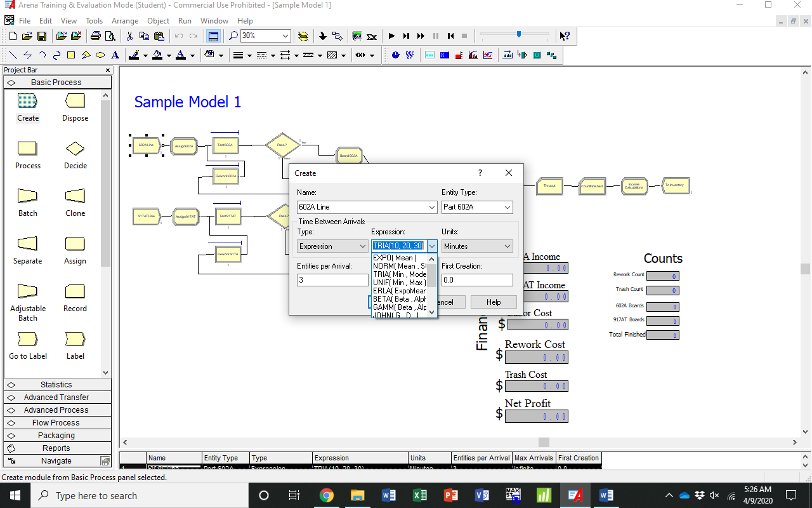Open the Line Color dropdown arrow
The image size is (812, 508).
pos(145,55)
